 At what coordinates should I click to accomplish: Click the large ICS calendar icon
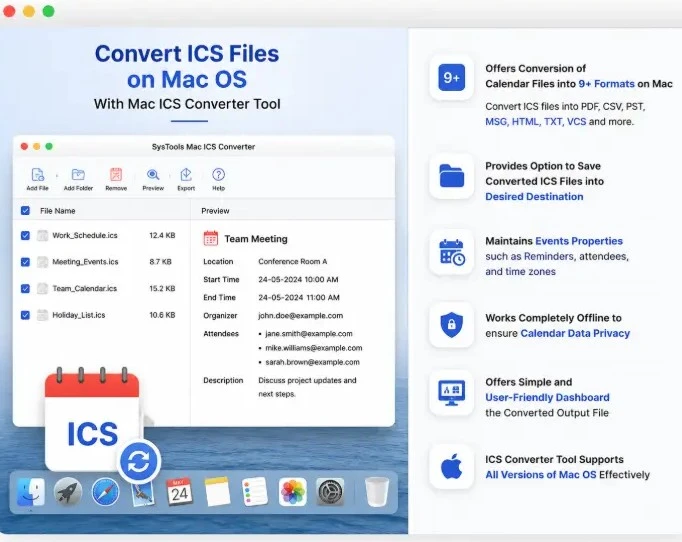[92, 419]
